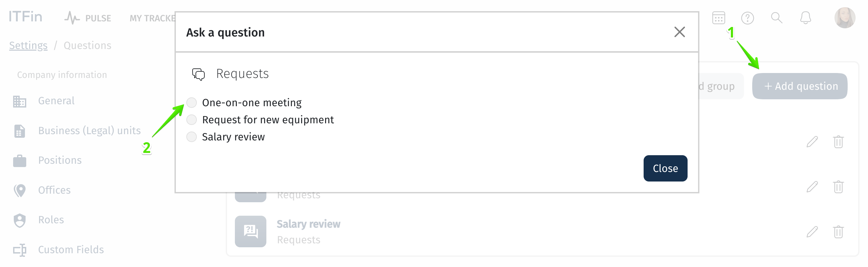Image resolution: width=868 pixels, height=267 pixels.
Task: Open Roles in the settings sidebar
Action: (x=51, y=220)
